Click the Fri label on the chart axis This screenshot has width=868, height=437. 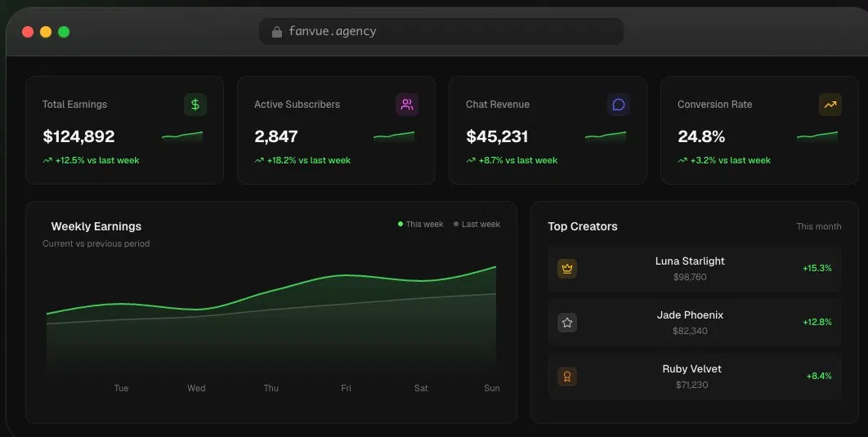(x=346, y=388)
